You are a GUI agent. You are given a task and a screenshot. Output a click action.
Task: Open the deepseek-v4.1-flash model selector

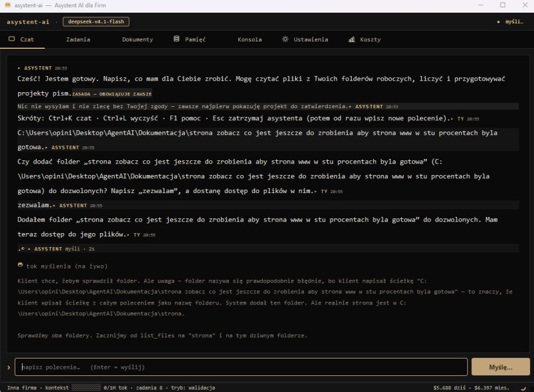(96, 21)
